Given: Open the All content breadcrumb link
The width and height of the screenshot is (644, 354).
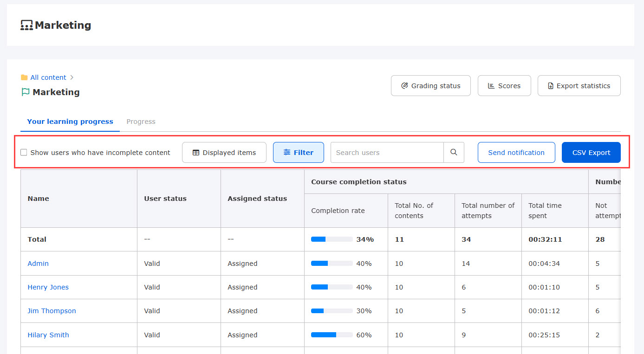Looking at the screenshot, I should click(x=48, y=77).
